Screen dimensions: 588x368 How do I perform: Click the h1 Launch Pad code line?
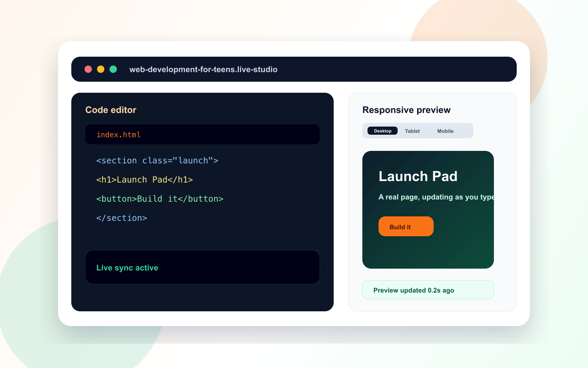pos(144,180)
